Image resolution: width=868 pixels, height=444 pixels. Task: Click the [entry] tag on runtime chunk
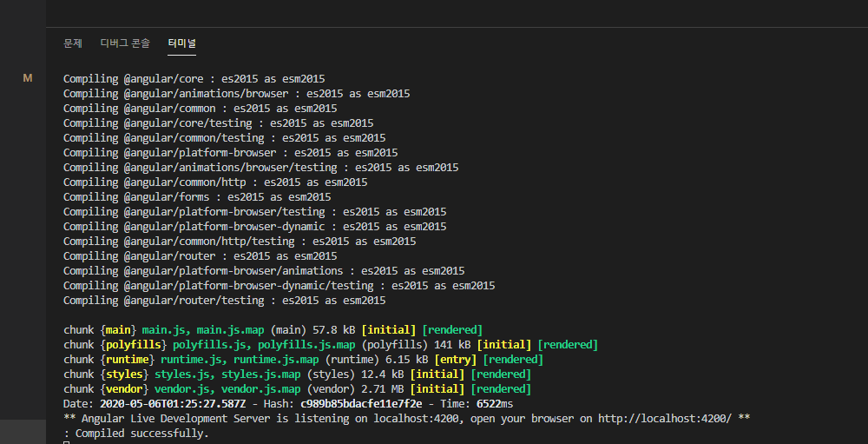(456, 359)
